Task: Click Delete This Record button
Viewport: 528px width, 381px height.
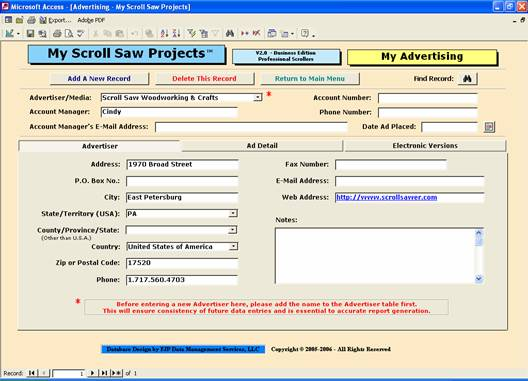Action: 204,78
